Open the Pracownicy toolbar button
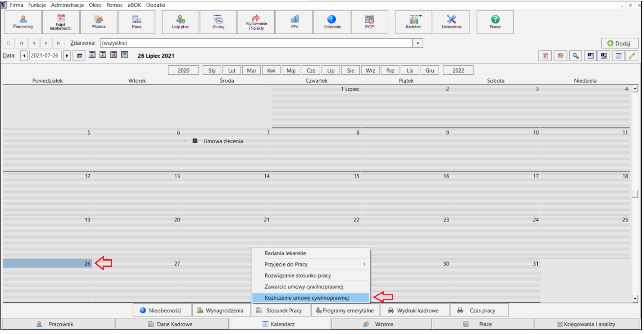The image size is (644, 334). click(x=23, y=22)
